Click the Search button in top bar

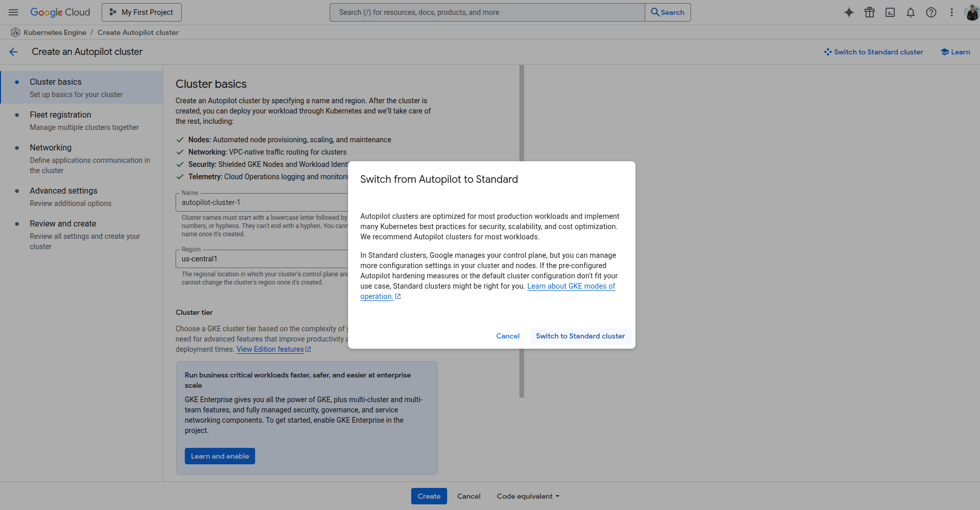(668, 12)
